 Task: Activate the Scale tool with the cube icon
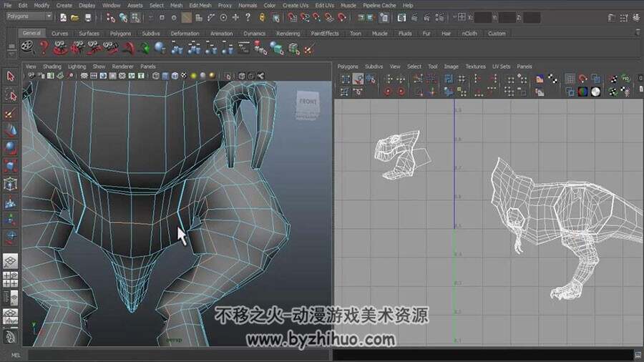pyautogui.click(x=11, y=166)
